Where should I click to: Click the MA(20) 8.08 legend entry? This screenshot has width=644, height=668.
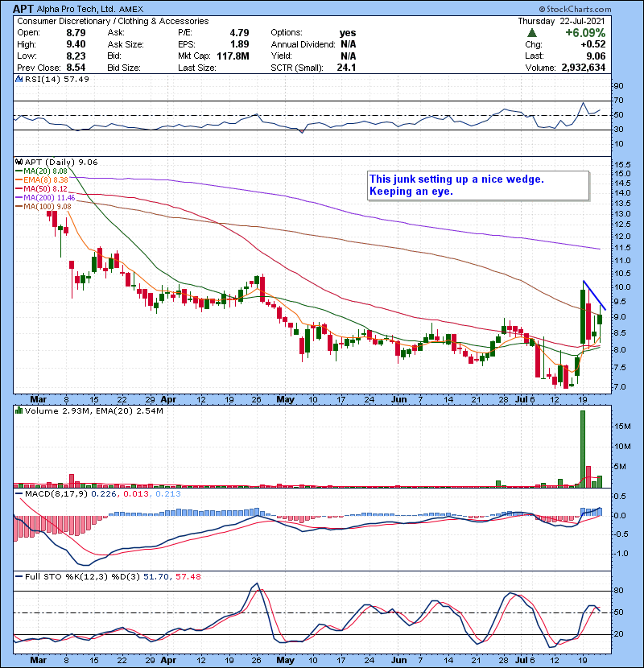(41, 171)
